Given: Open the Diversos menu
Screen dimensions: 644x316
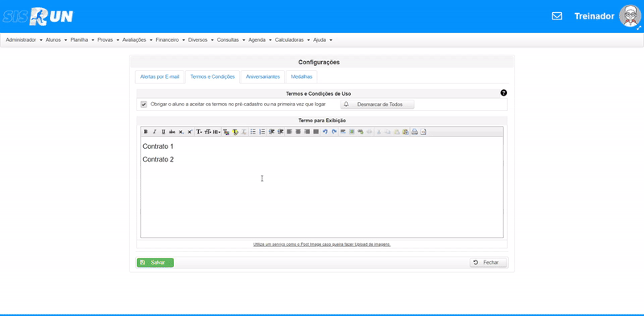Looking at the screenshot, I should 200,40.
